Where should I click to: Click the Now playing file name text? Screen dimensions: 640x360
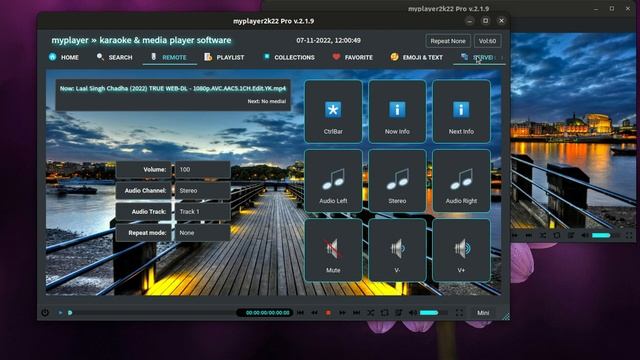pos(173,89)
